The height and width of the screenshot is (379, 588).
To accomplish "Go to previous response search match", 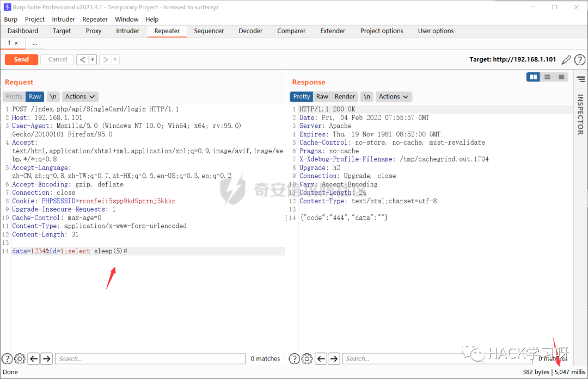I will click(321, 359).
